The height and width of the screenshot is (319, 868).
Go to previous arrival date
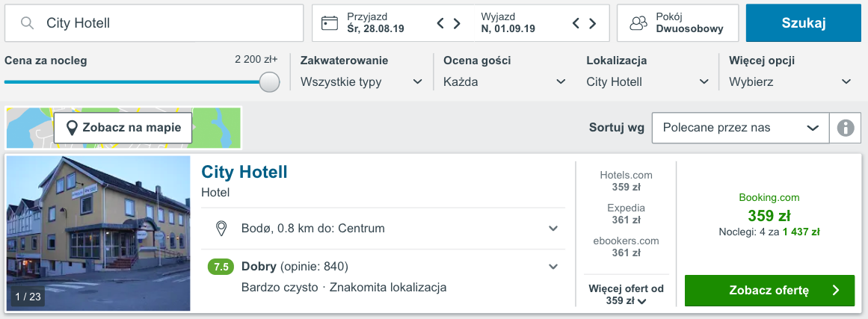[442, 23]
